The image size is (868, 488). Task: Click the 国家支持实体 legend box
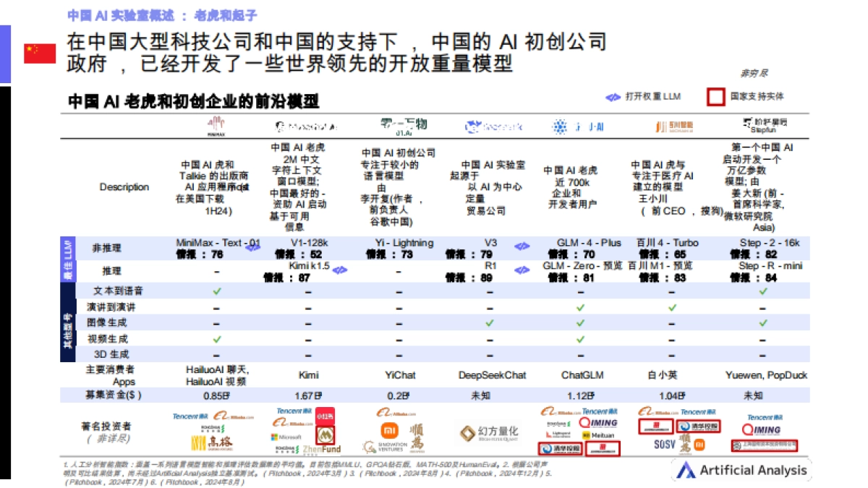[x=716, y=95]
